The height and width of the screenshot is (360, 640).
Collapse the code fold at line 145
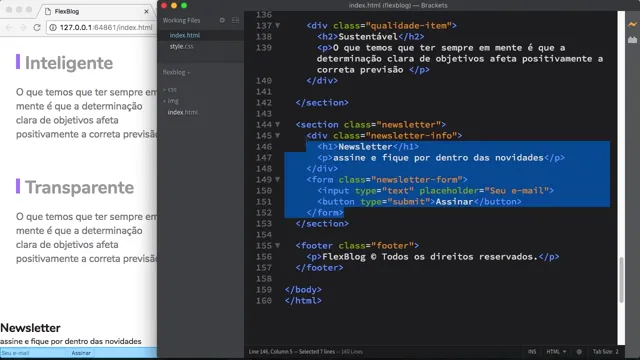tap(278, 136)
